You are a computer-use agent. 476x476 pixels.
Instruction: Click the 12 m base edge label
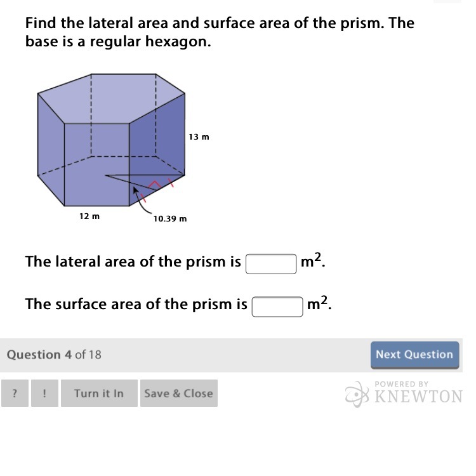(89, 216)
